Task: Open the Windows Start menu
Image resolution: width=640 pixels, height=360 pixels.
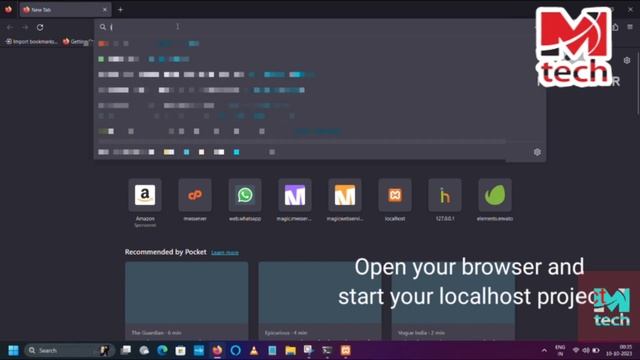Action: pos(13,350)
